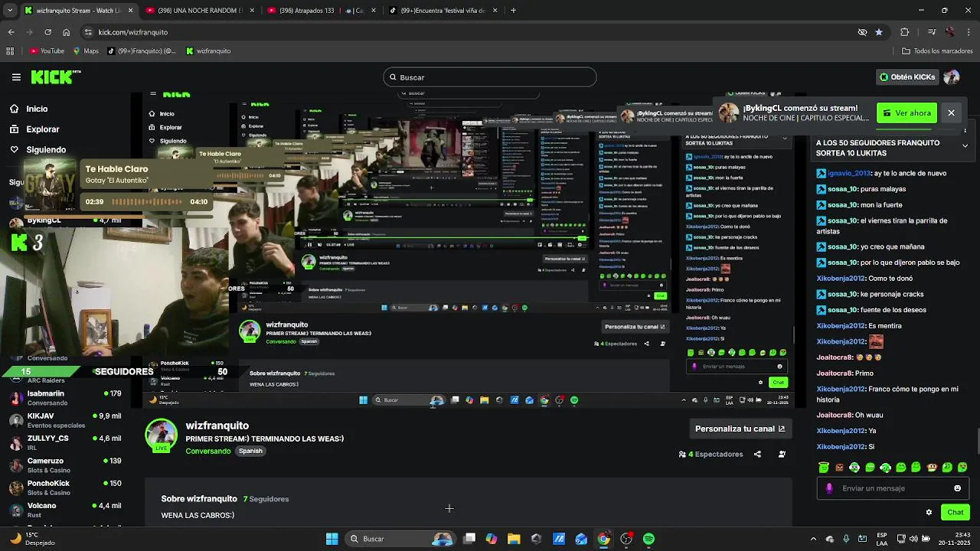Click username Joaltocra8 beside Primo message
This screenshot has width=980, height=551.
835,373
